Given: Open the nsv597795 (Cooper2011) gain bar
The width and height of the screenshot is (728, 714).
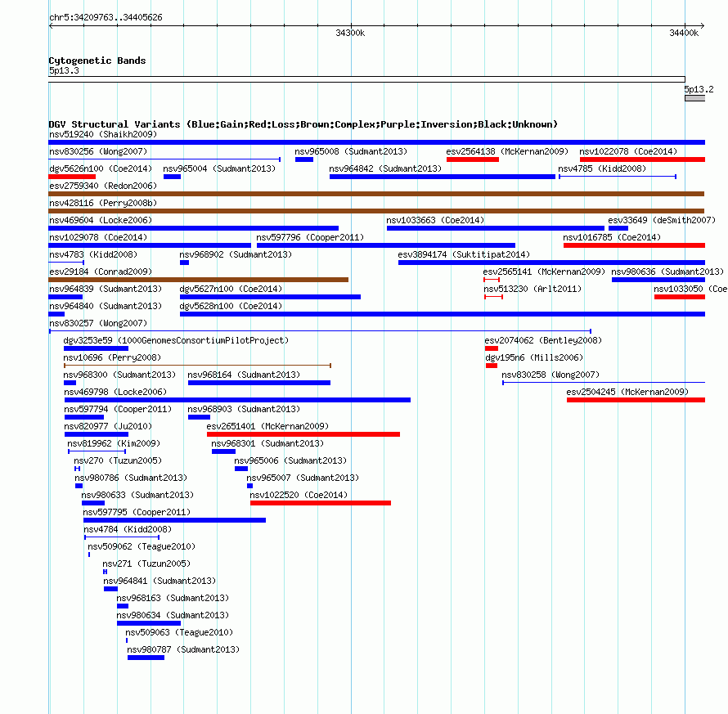Looking at the screenshot, I should pyautogui.click(x=174, y=520).
